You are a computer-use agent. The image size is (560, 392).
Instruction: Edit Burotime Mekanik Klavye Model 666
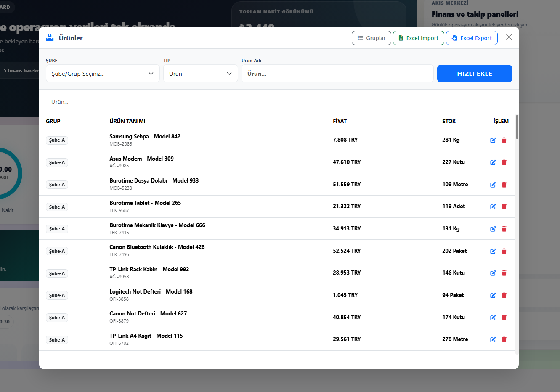(493, 229)
